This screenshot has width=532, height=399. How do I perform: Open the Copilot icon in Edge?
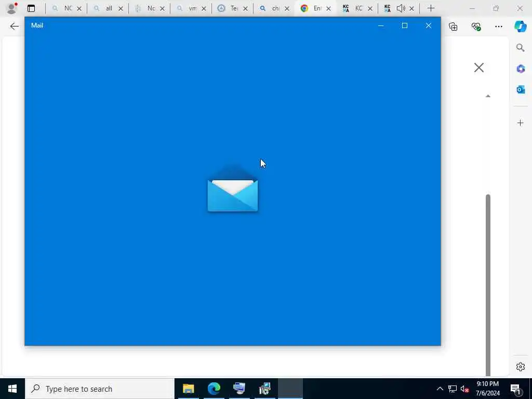pos(521,26)
